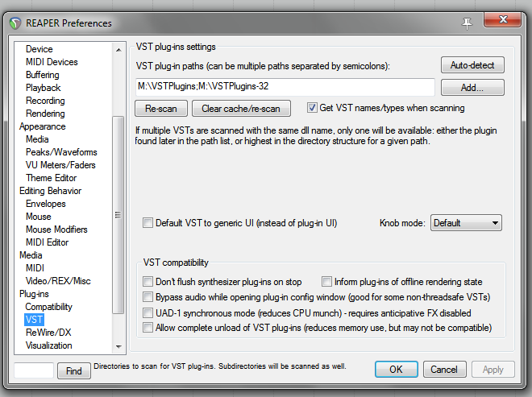532x397 pixels.
Task: Select MIDI Devices in the settings tree
Action: (x=52, y=62)
